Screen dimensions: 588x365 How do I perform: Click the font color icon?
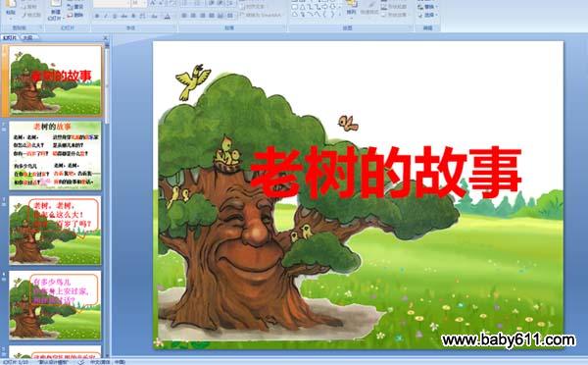tap(168, 16)
